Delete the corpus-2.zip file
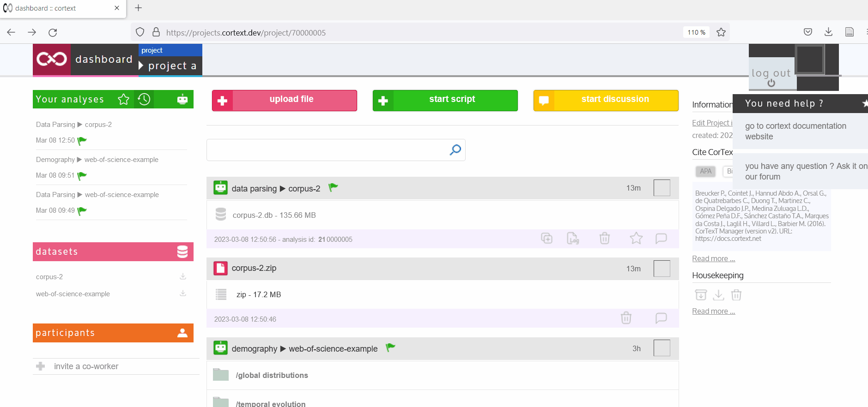Image resolution: width=868 pixels, height=407 pixels. pos(626,317)
